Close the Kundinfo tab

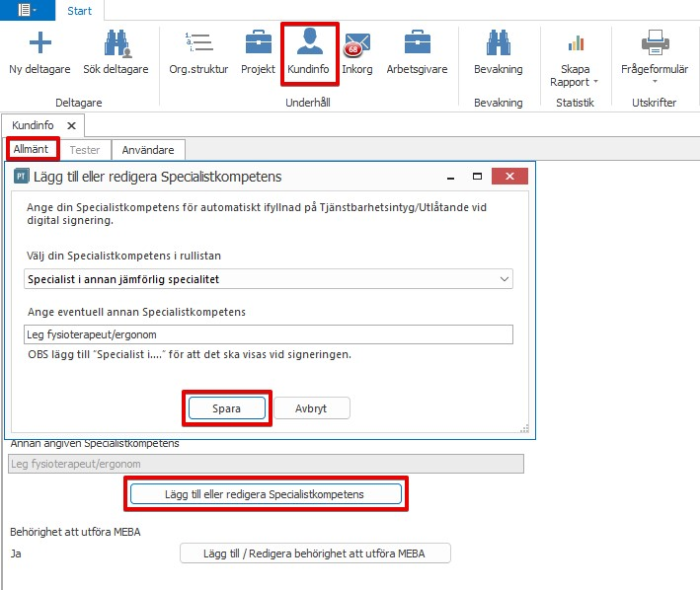(71, 125)
